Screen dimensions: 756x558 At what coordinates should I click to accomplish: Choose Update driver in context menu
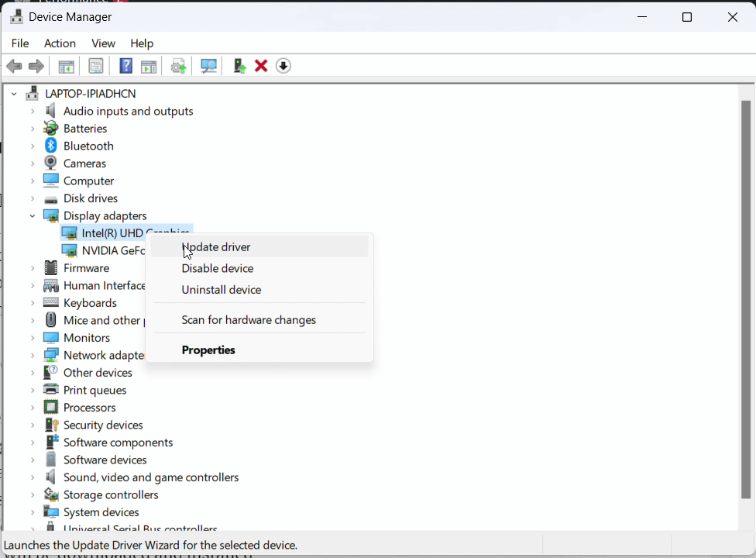(x=259, y=247)
